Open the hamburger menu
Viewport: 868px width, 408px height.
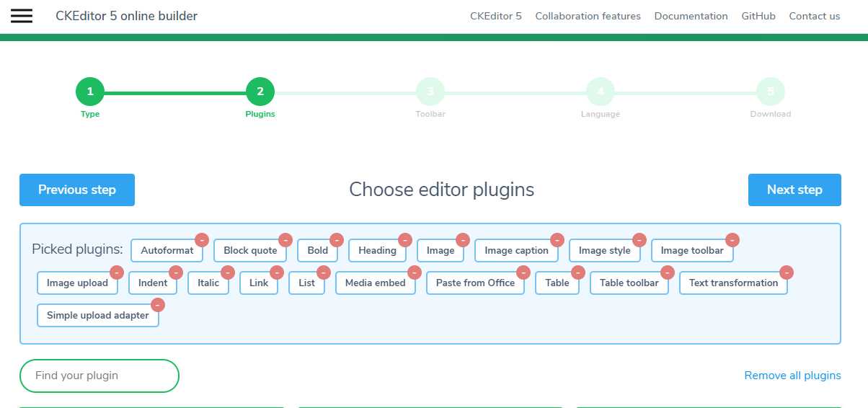pos(22,16)
